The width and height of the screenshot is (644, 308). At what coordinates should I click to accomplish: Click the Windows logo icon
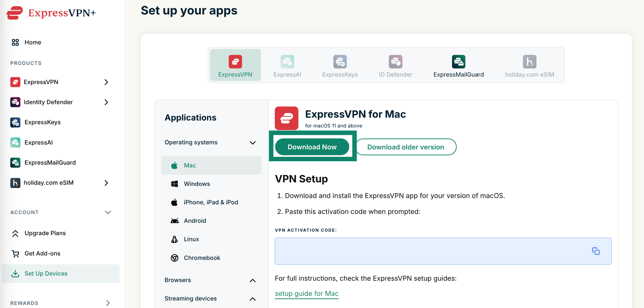point(175,184)
